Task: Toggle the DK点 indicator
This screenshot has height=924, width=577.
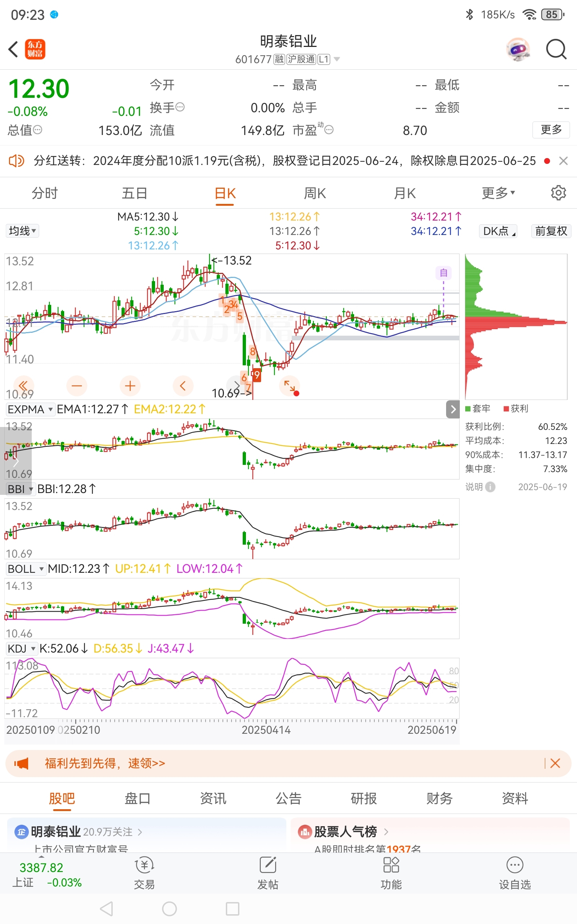Action: pos(498,231)
